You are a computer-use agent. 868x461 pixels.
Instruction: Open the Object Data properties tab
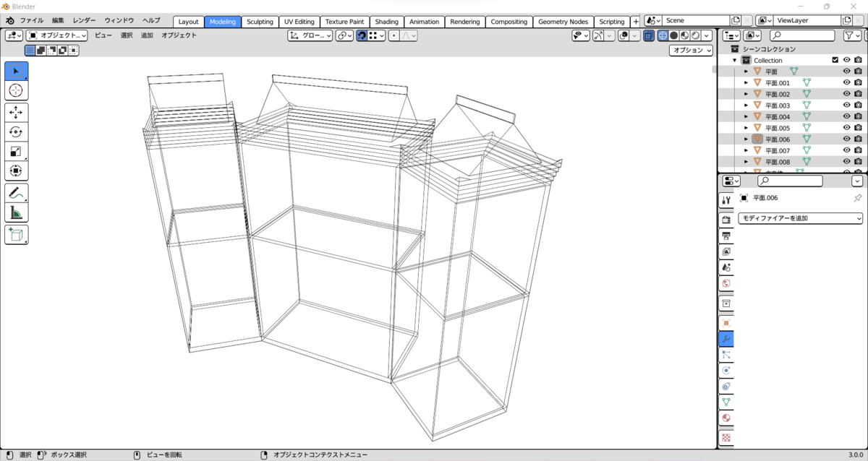[726, 402]
